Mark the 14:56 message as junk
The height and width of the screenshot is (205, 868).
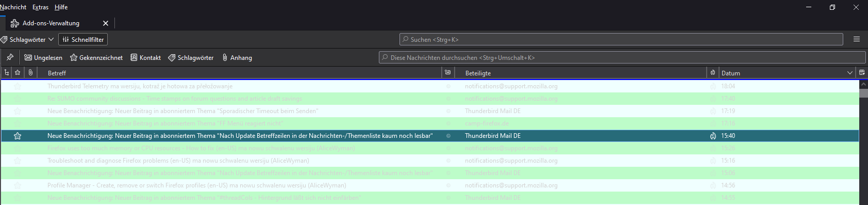pyautogui.click(x=713, y=185)
